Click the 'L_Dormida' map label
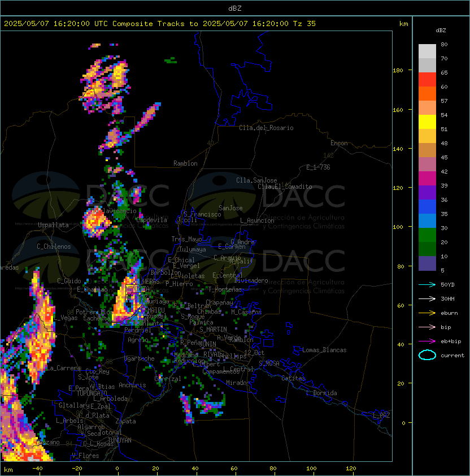The width and height of the screenshot is (470, 476). point(321,393)
